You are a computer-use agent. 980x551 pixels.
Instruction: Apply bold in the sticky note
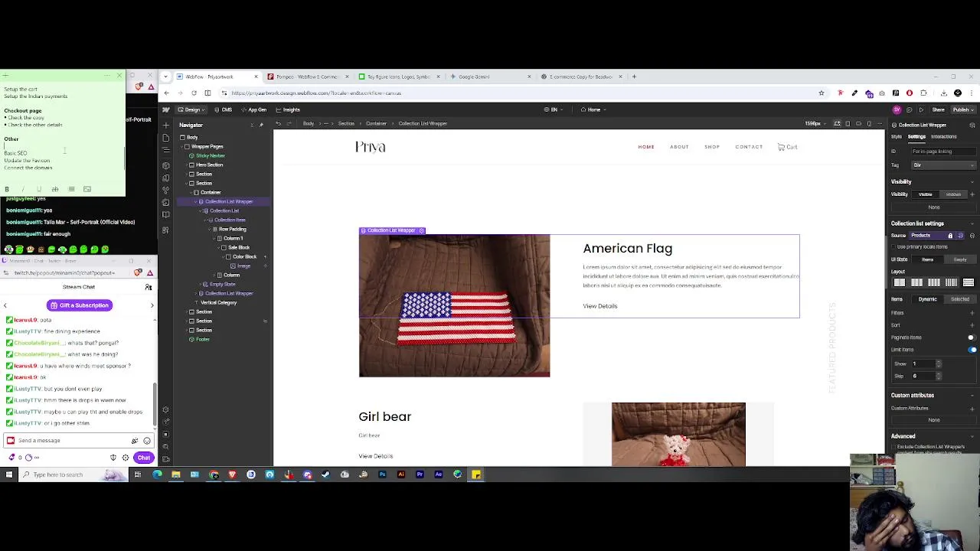click(x=7, y=189)
